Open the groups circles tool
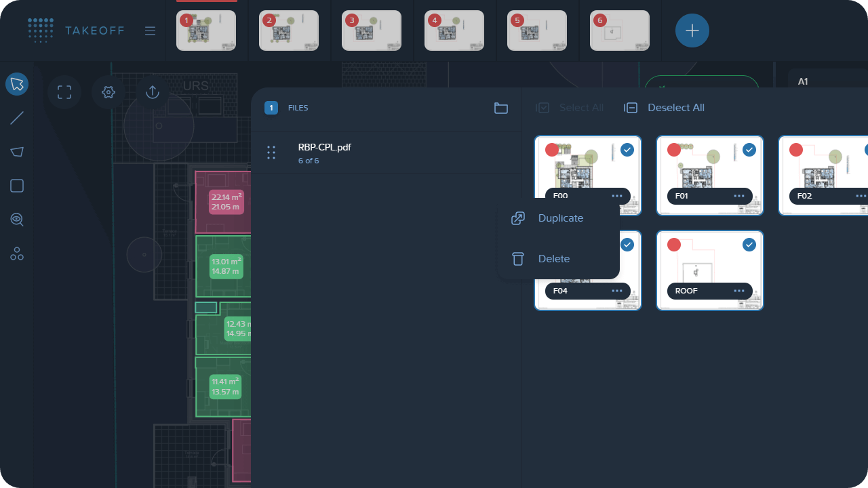 (17, 254)
